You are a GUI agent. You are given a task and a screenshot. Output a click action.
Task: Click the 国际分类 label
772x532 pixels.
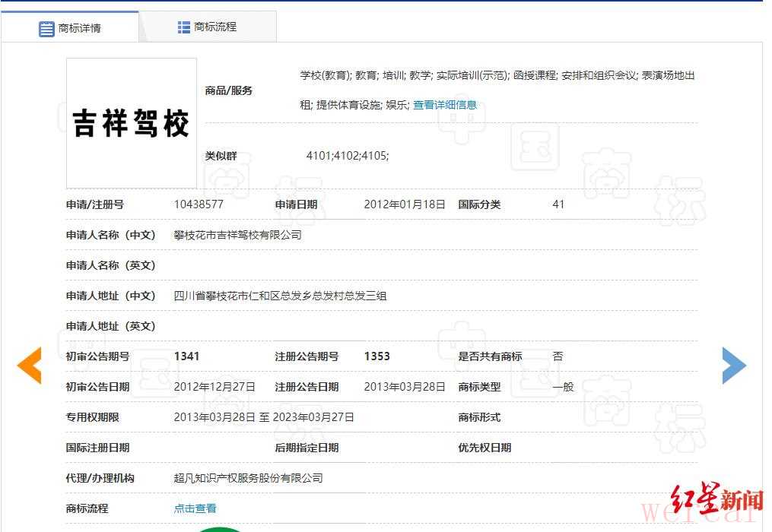click(x=479, y=204)
